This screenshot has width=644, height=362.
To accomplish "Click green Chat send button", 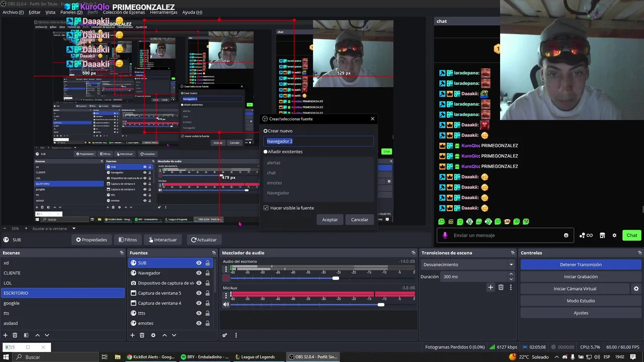I will point(632,235).
